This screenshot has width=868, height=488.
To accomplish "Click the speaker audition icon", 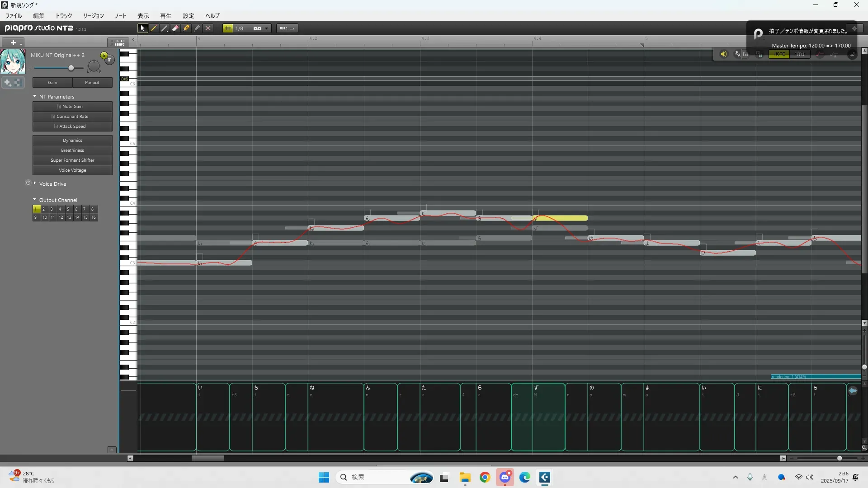I will [723, 54].
